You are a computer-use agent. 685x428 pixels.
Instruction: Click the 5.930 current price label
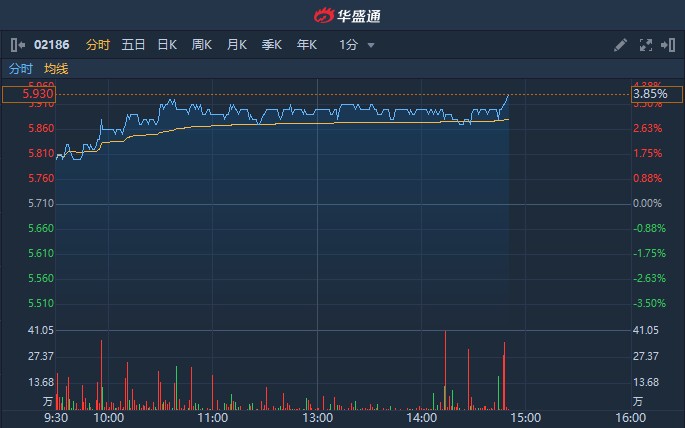[29, 94]
